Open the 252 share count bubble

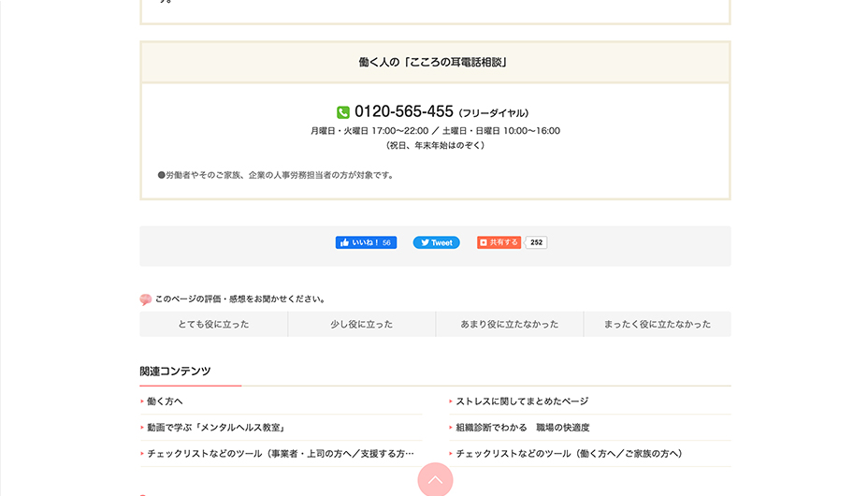pos(536,242)
